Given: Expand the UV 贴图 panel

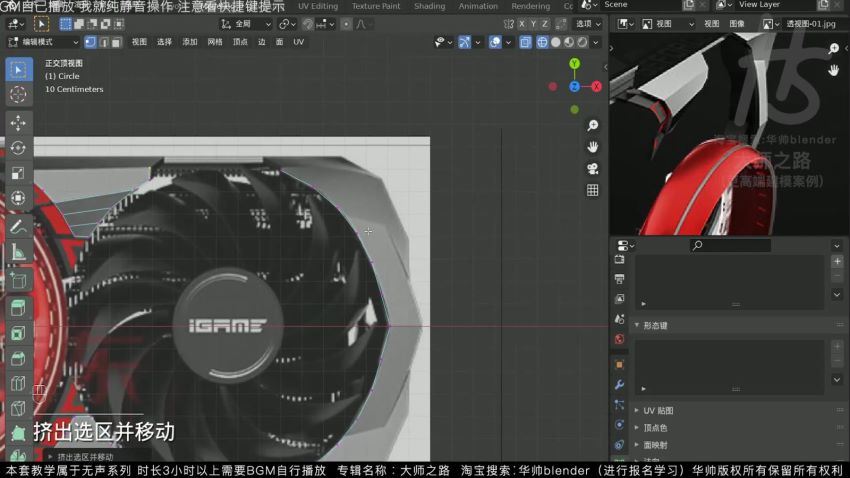Looking at the screenshot, I should pos(658,410).
